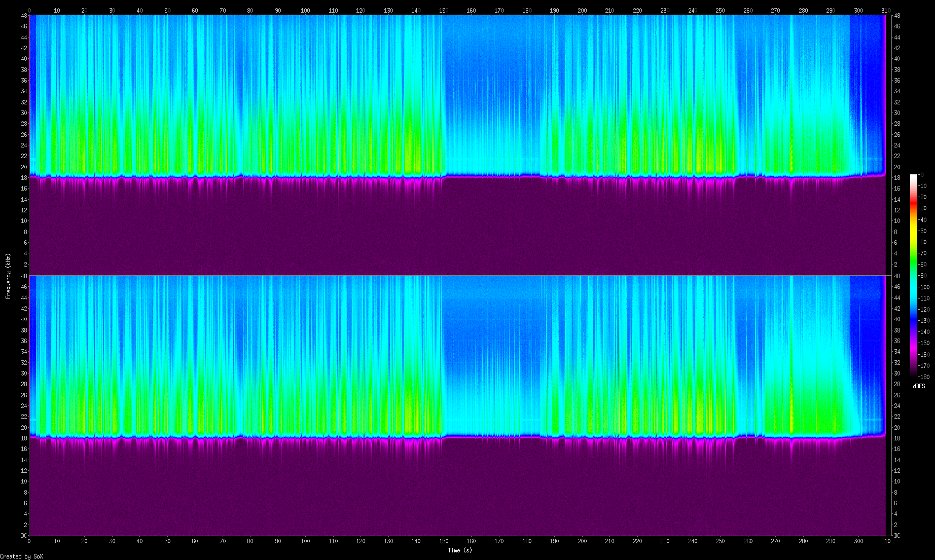
Task: Click the 80 tick on the bottom time axis
Action: (x=250, y=541)
